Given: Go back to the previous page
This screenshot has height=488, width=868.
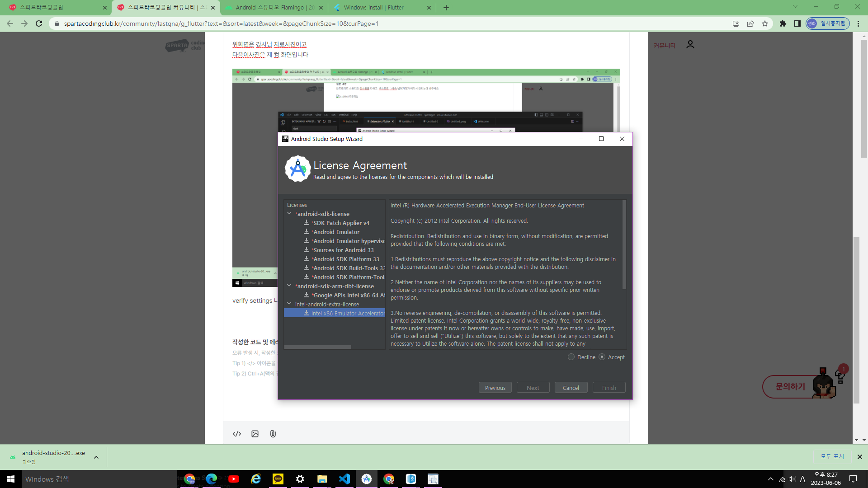Looking at the screenshot, I should (10, 23).
